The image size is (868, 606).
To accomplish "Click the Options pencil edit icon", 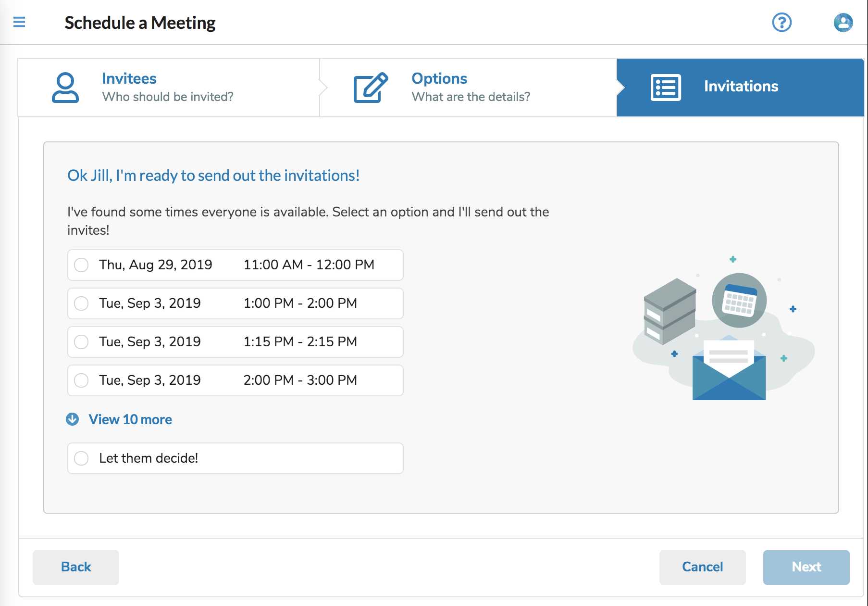I will 370,88.
